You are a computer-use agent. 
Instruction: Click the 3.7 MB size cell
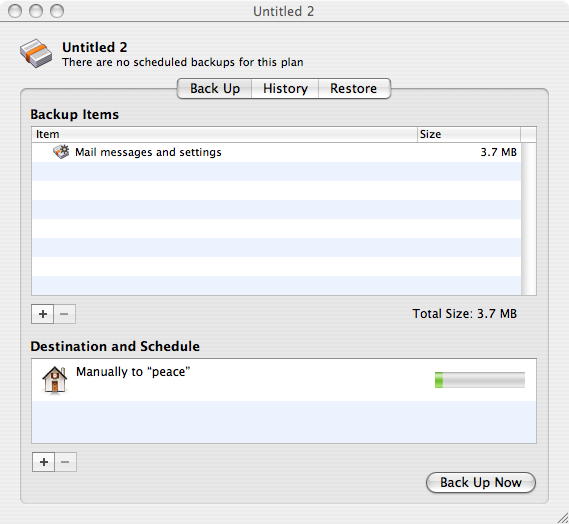pos(499,152)
